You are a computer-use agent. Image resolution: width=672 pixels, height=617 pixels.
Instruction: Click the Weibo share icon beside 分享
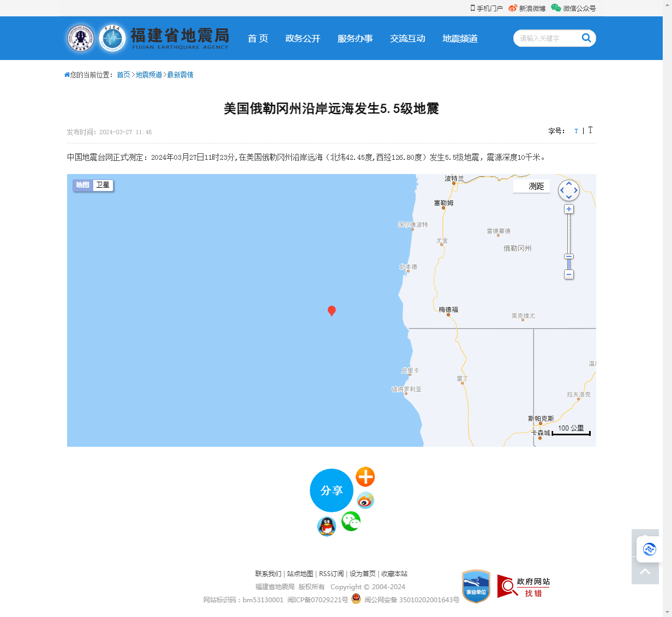click(x=365, y=500)
